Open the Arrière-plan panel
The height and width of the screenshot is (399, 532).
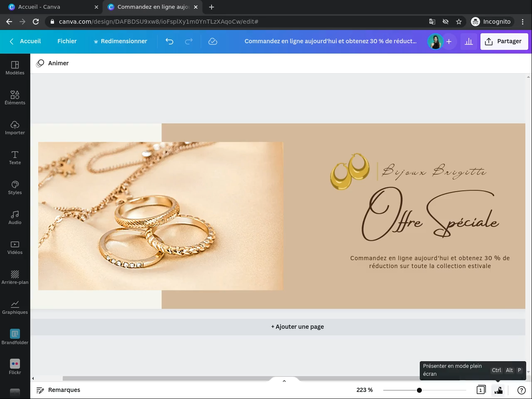coord(15,277)
